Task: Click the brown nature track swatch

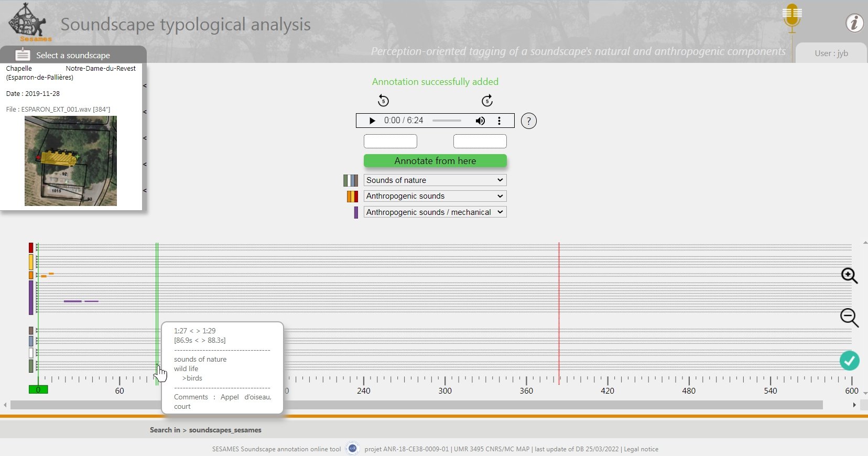Action: point(31,331)
